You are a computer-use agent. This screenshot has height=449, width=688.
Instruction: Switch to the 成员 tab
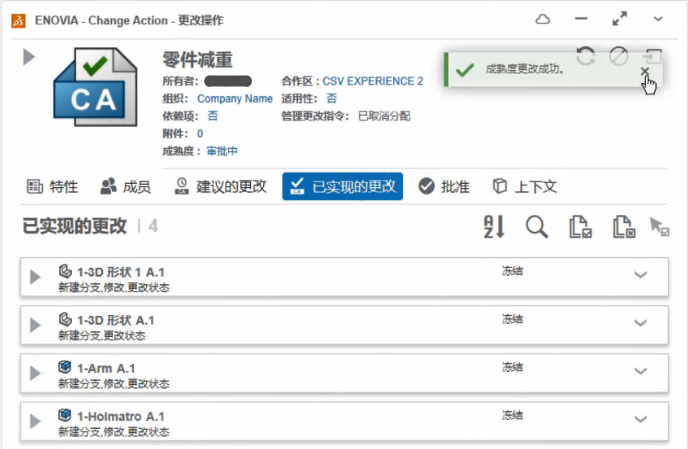coord(125,187)
